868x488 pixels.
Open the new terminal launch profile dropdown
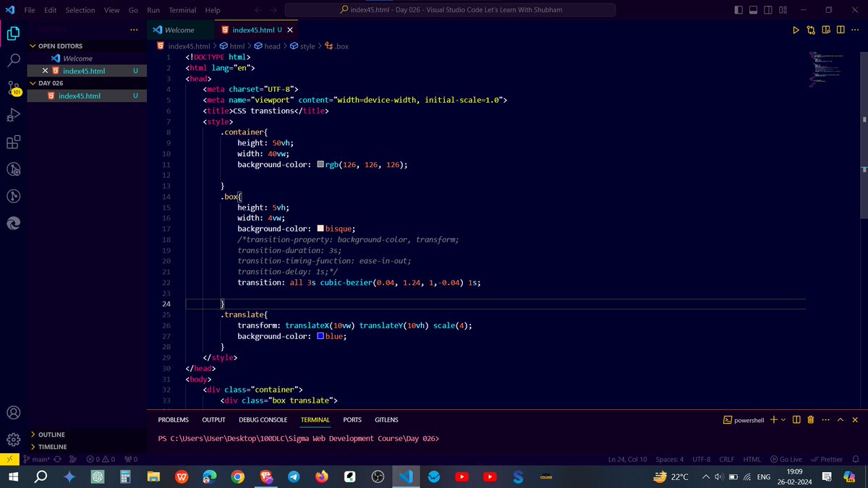[783, 420]
